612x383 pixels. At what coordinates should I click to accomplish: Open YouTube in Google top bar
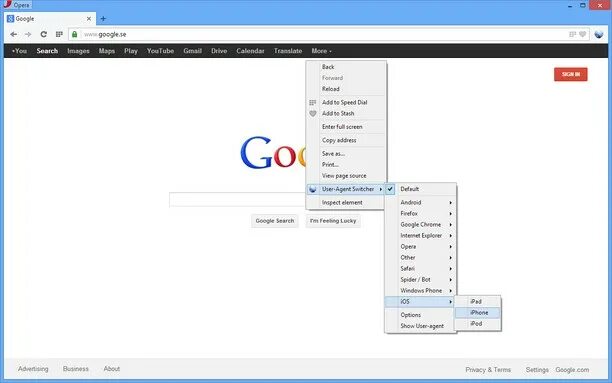tap(160, 51)
